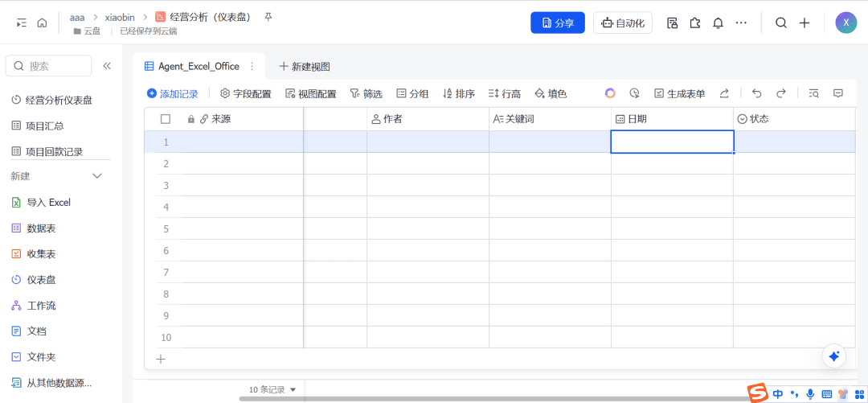Click the 添加记录 button
The image size is (868, 403).
point(172,94)
